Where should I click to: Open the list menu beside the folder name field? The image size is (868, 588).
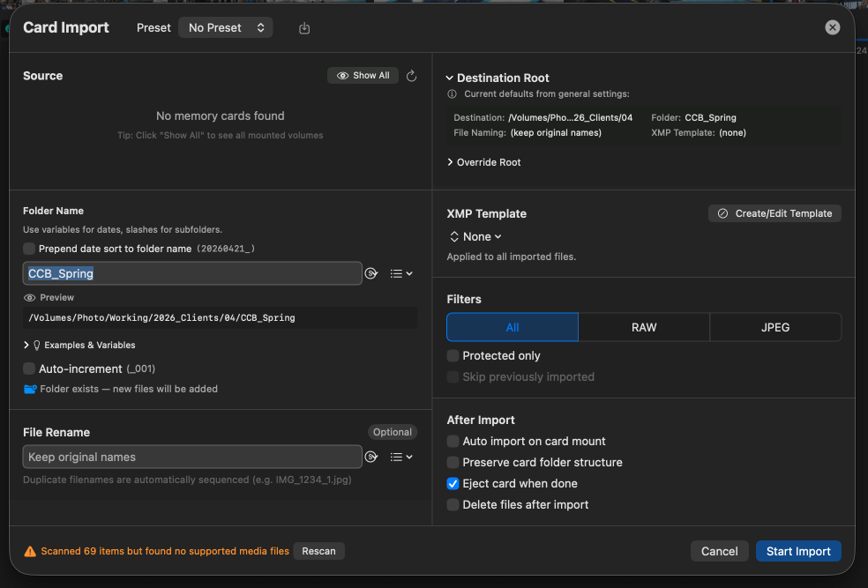[401, 274]
